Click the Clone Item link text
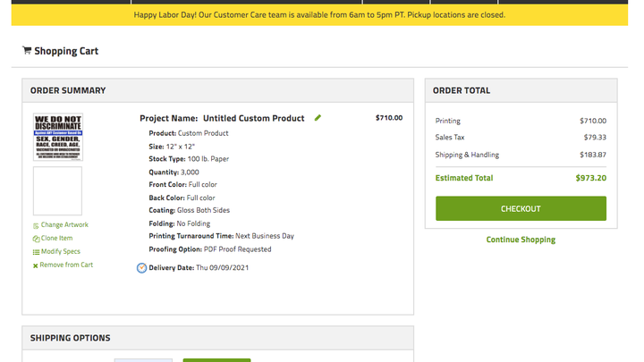 coord(56,238)
